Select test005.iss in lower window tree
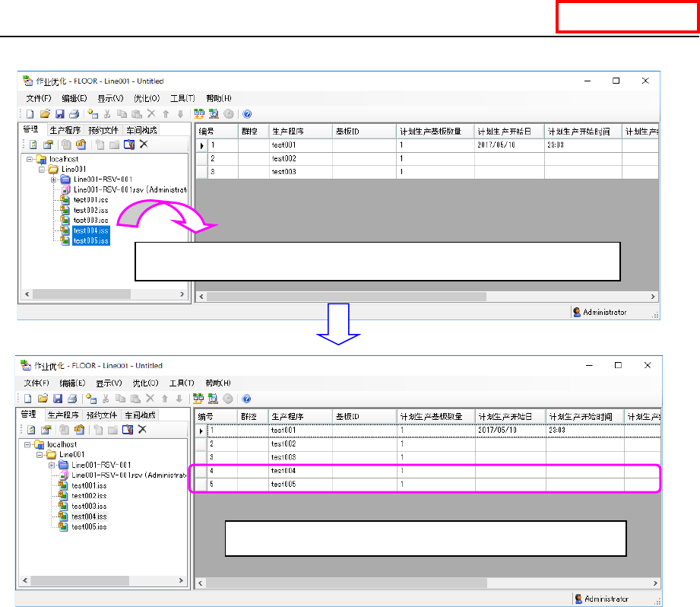The height and width of the screenshot is (607, 700). [89, 526]
